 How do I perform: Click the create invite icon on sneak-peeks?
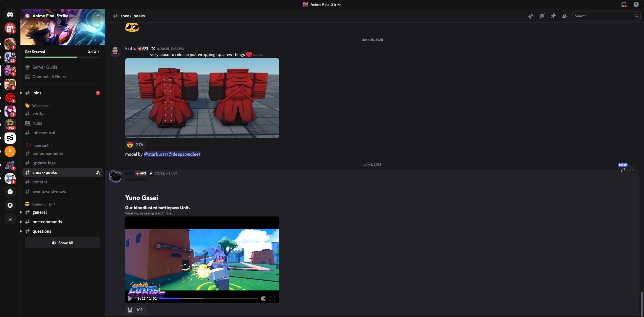(x=98, y=173)
